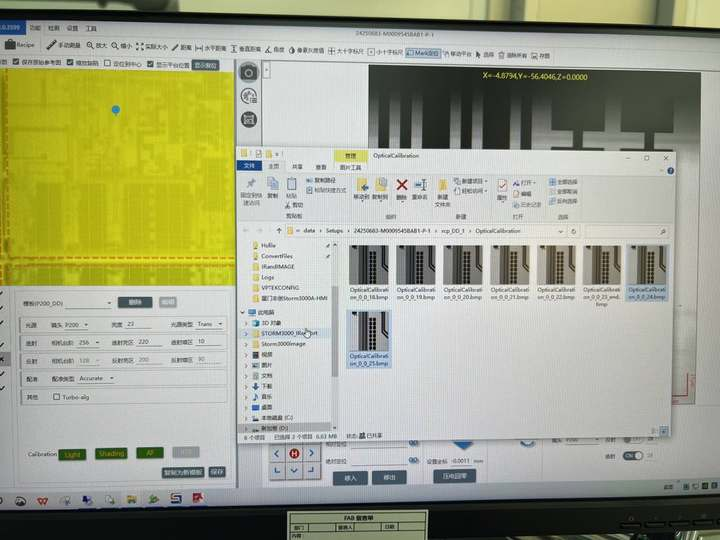Click the camera capture icon
720x540 pixels.
coord(248,73)
